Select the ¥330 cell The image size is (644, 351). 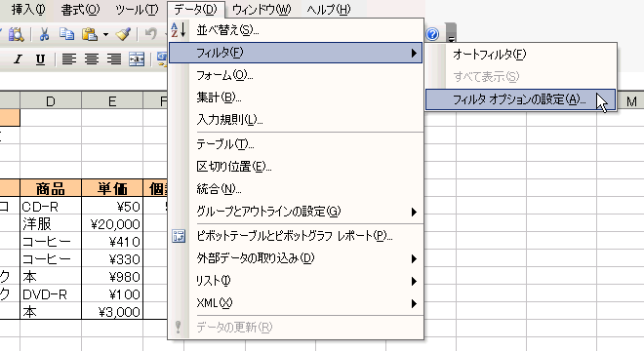point(112,259)
